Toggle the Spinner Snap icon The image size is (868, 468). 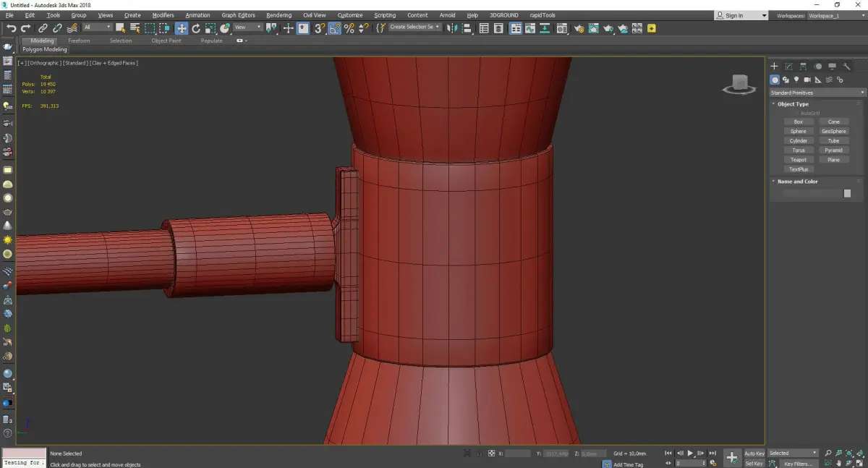[363, 28]
